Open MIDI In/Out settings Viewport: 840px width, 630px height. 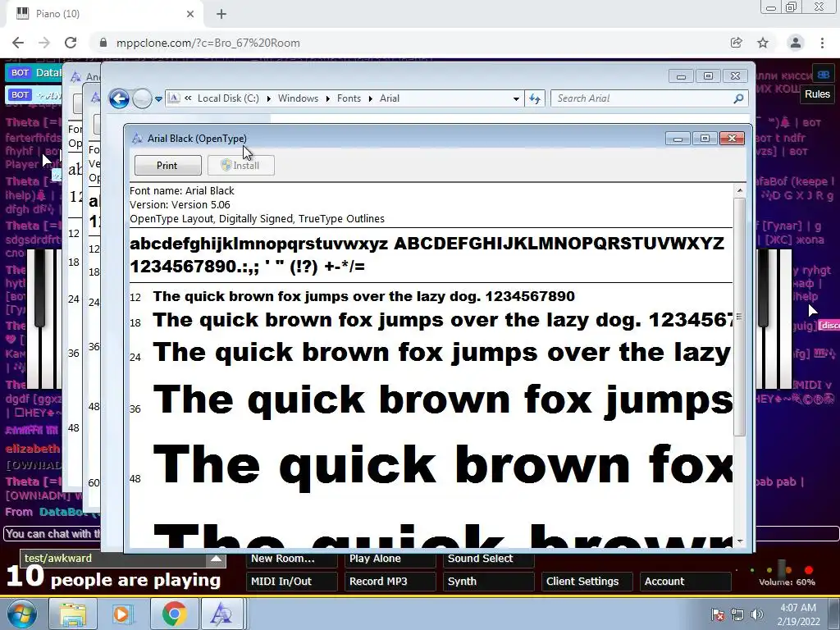(291, 582)
